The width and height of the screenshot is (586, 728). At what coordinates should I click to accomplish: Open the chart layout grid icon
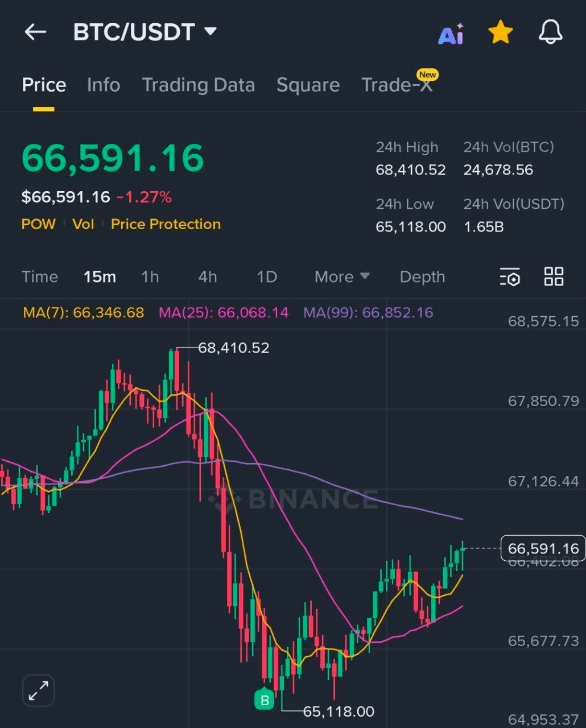tap(554, 277)
